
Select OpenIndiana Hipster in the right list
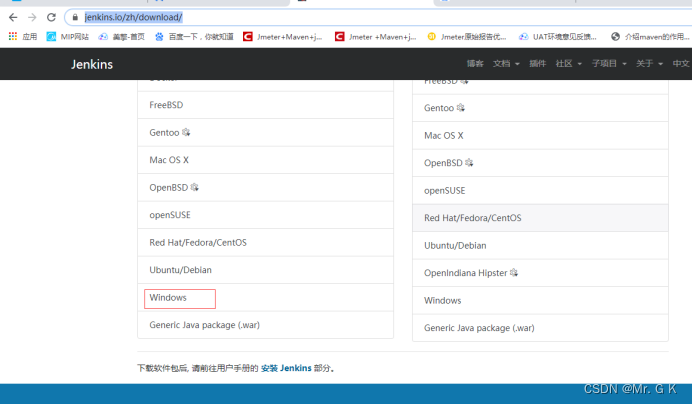(x=540, y=273)
